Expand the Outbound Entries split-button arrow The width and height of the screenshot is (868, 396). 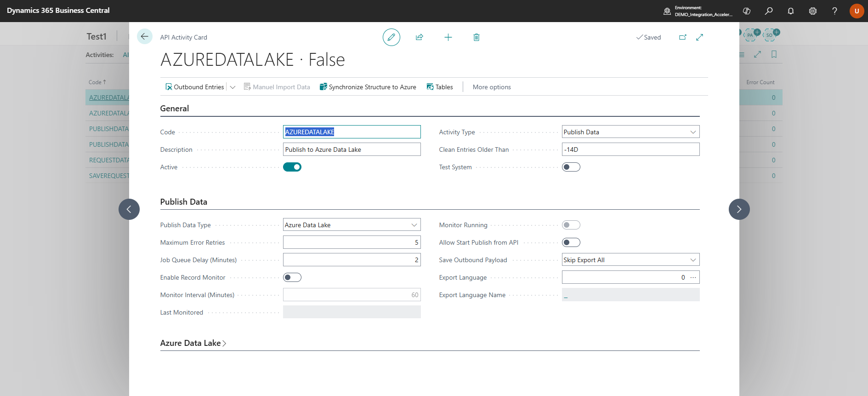pos(233,87)
